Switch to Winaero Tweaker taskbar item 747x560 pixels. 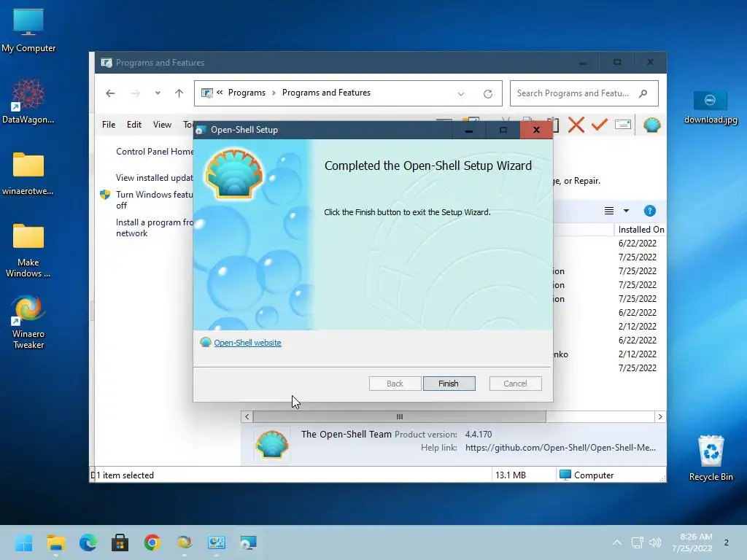pos(185,542)
